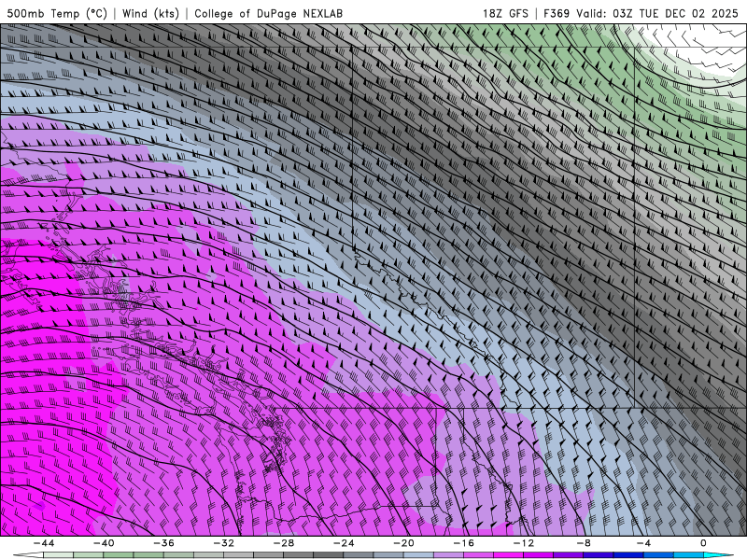747x560 pixels.
Task: Click the "F369" forecast hour label
Action: tap(557, 13)
